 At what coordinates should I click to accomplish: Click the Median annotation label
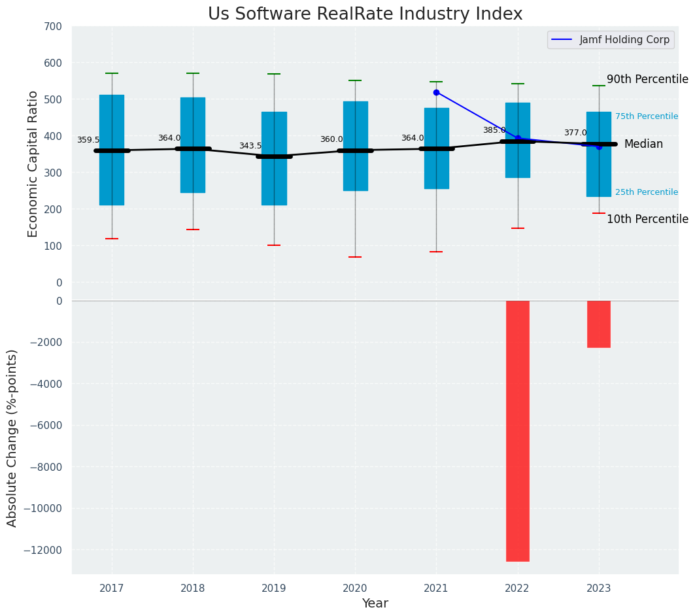pos(643,144)
